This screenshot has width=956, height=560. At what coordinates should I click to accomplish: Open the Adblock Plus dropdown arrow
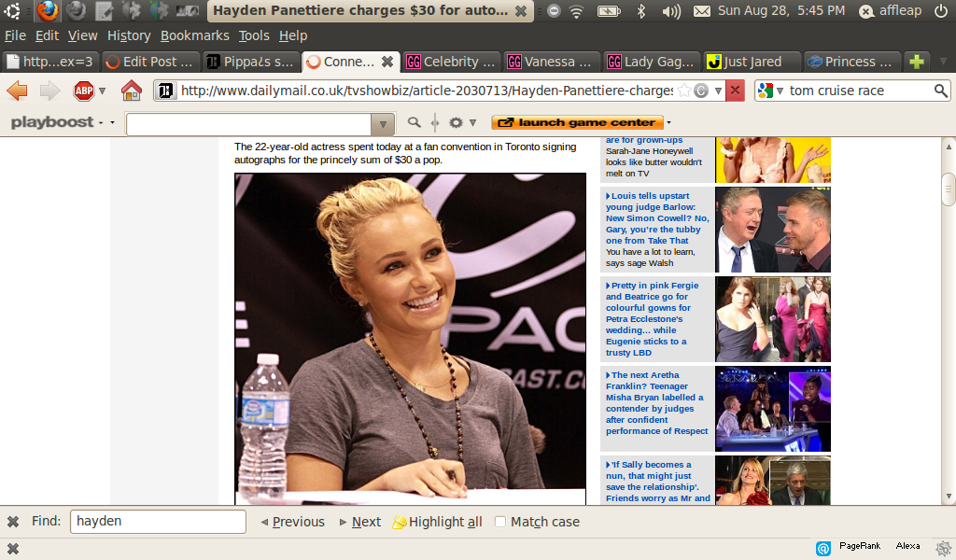point(103,91)
